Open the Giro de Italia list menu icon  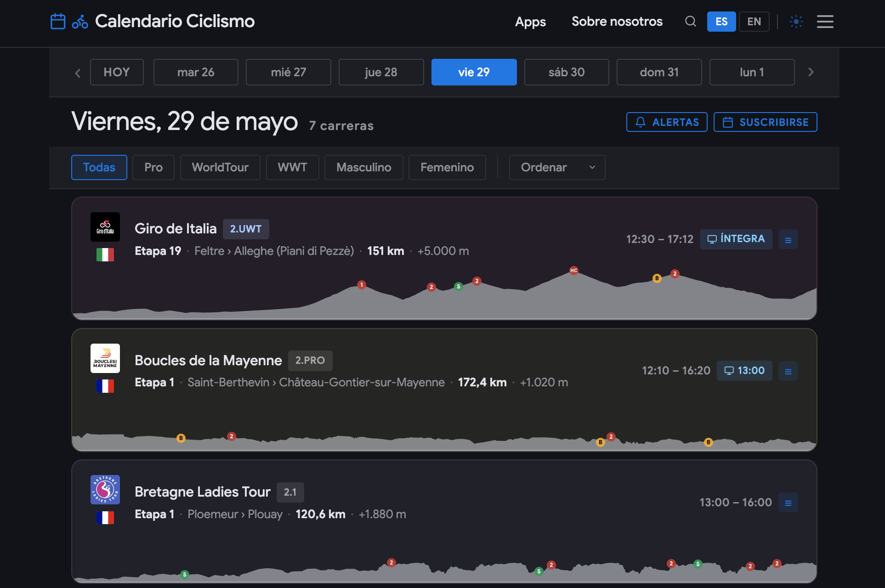(x=788, y=240)
